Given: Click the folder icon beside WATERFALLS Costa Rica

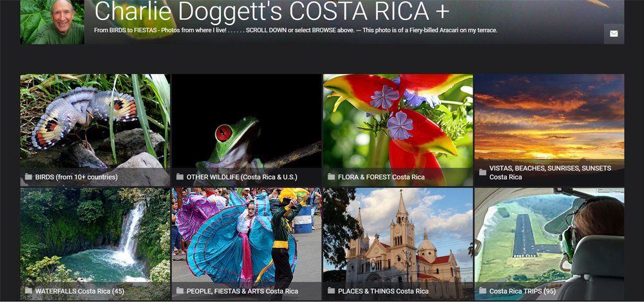Looking at the screenshot, I should pyautogui.click(x=28, y=290).
